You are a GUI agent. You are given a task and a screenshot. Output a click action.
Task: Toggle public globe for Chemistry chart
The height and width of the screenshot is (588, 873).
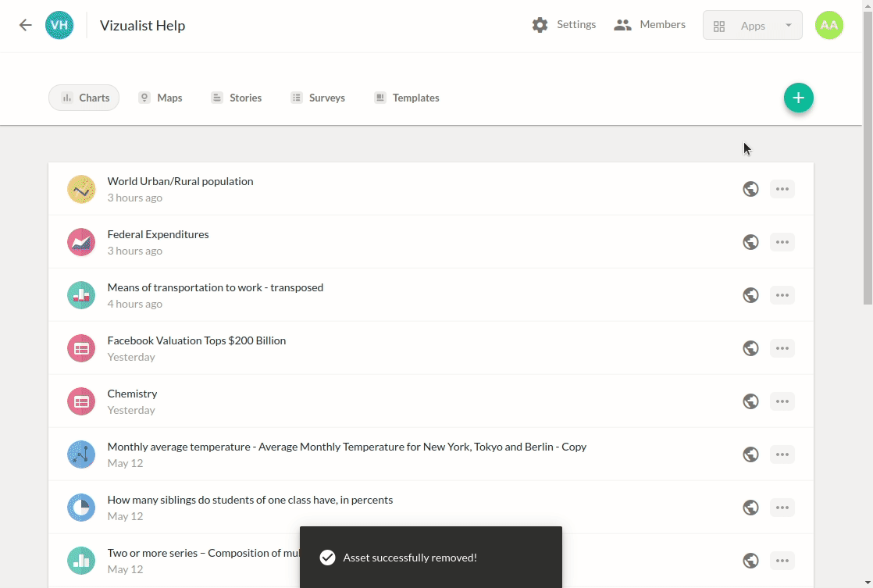[750, 401]
